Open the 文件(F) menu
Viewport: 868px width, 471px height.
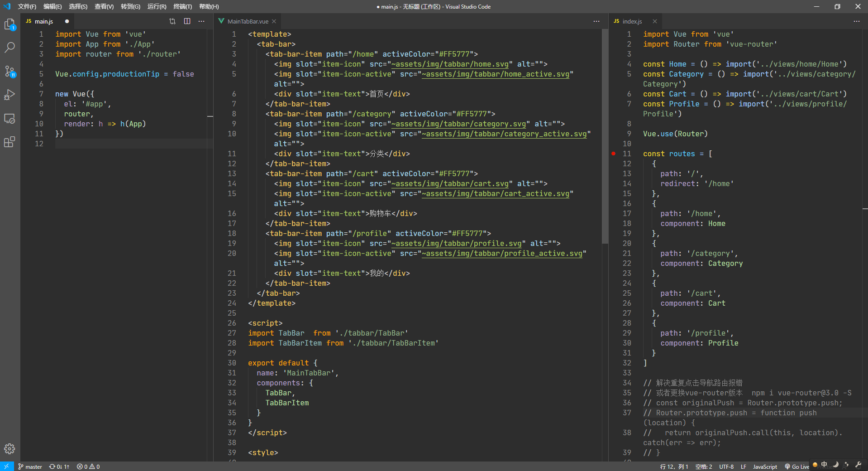click(x=27, y=6)
